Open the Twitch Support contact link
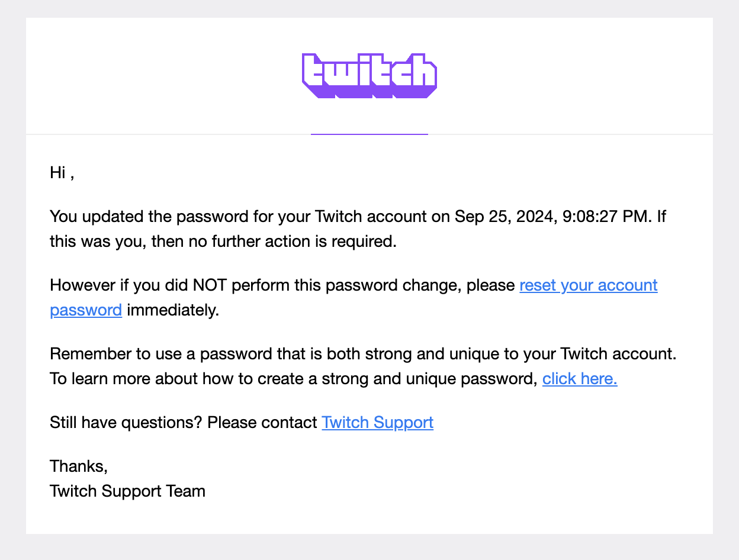 pos(377,422)
